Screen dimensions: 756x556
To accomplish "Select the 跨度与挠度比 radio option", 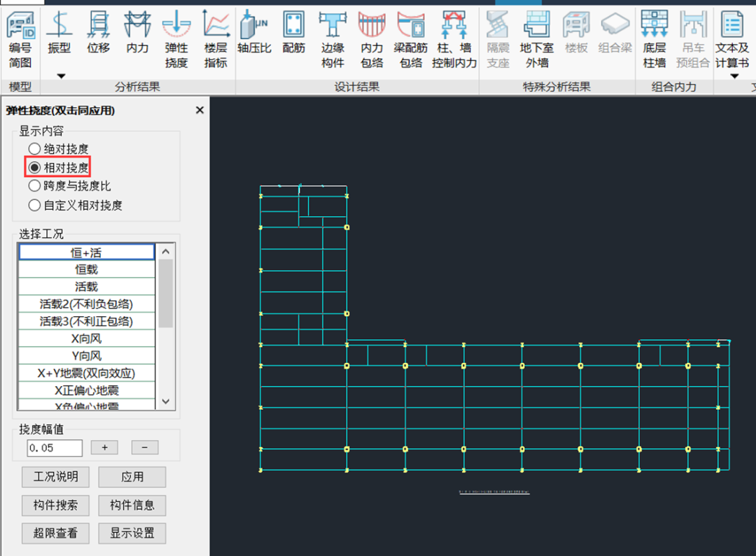I will tap(69, 186).
